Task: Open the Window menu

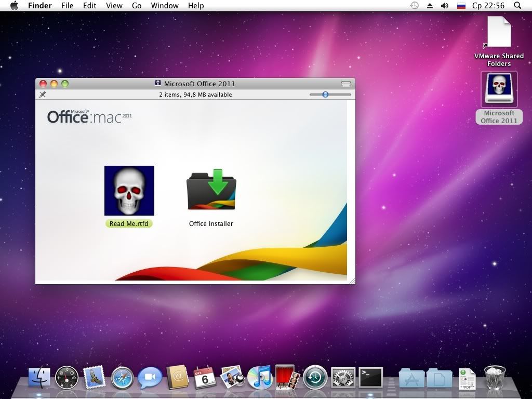Action: 165,5
